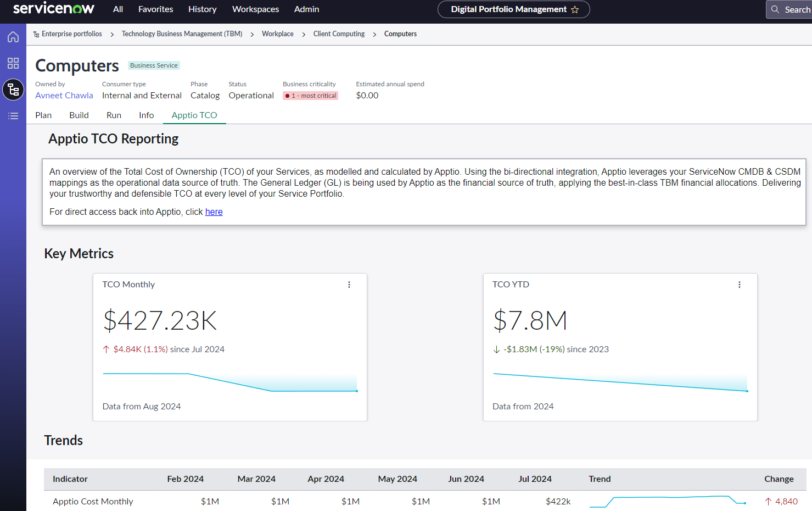
Task: Open the grid dashboard icon in the sidebar
Action: (x=13, y=63)
